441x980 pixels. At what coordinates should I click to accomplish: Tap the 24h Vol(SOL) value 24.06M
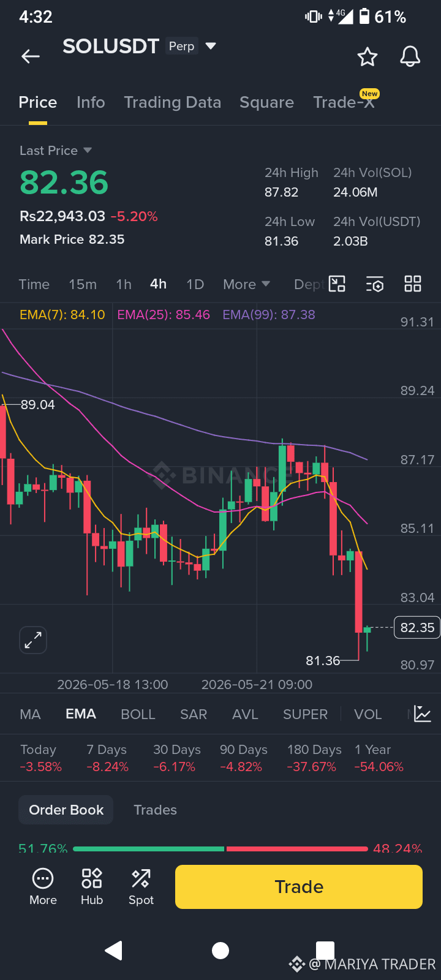[355, 192]
